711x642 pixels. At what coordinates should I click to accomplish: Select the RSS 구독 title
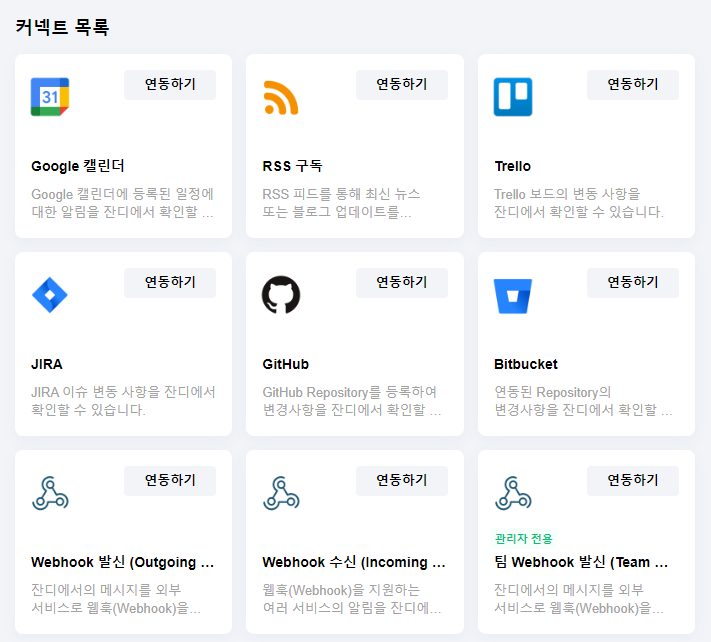pyautogui.click(x=292, y=166)
